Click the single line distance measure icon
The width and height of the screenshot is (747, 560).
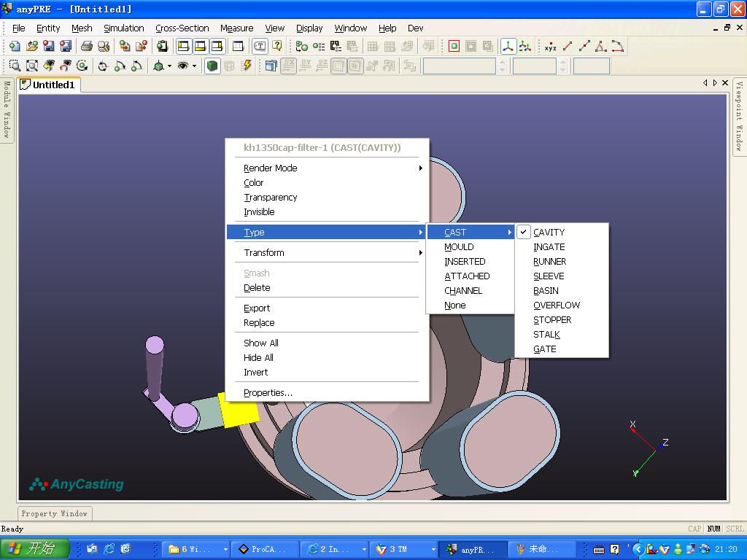pyautogui.click(x=568, y=46)
